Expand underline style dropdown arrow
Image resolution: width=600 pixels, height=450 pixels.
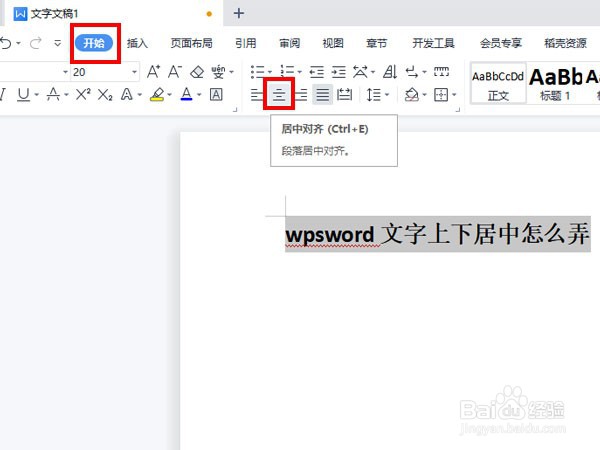click(x=36, y=95)
